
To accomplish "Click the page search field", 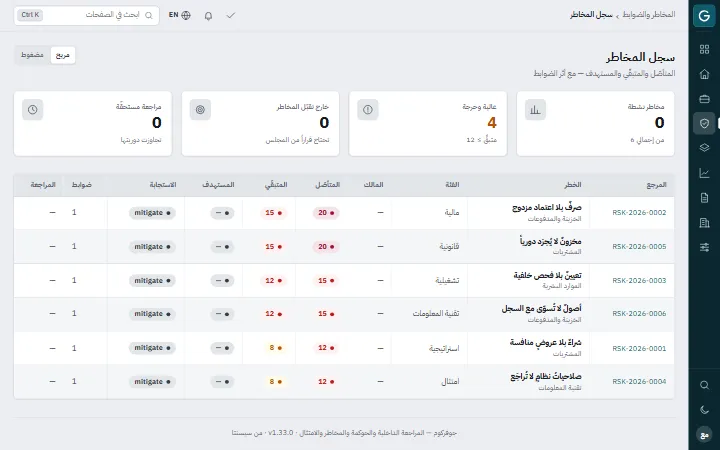I will click(x=87, y=15).
